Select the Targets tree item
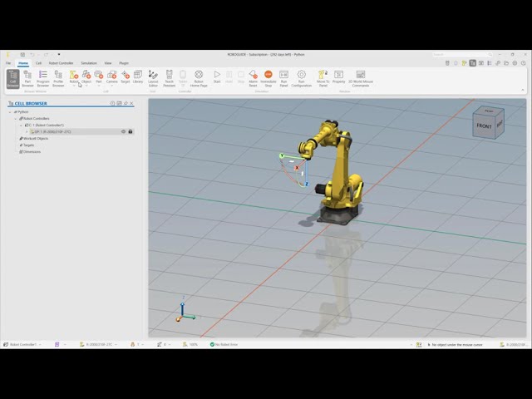The width and height of the screenshot is (532, 399). pyautogui.click(x=29, y=145)
